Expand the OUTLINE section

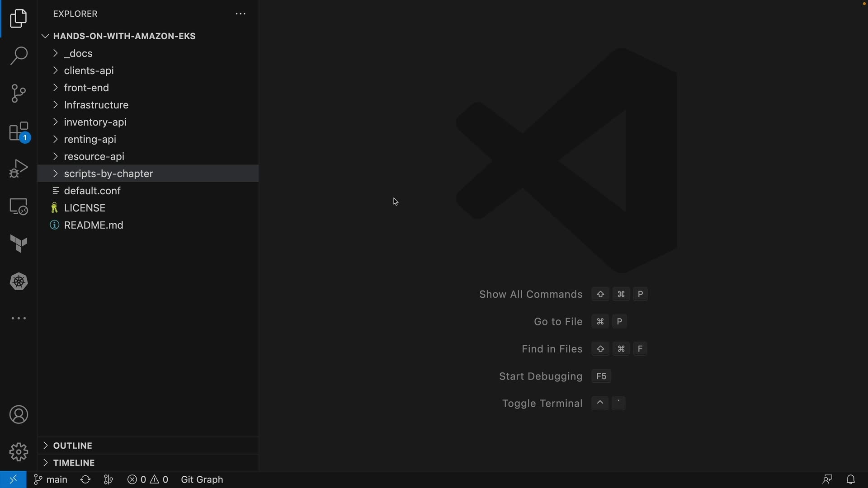[72, 446]
